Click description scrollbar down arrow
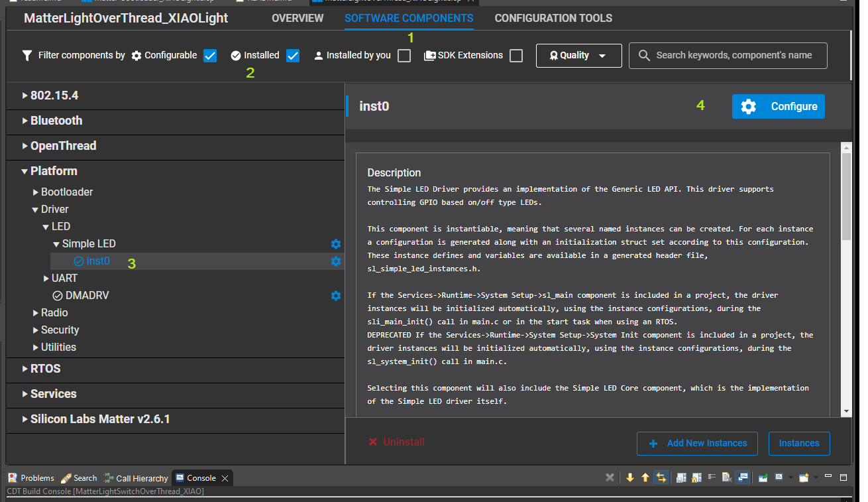 (846, 412)
